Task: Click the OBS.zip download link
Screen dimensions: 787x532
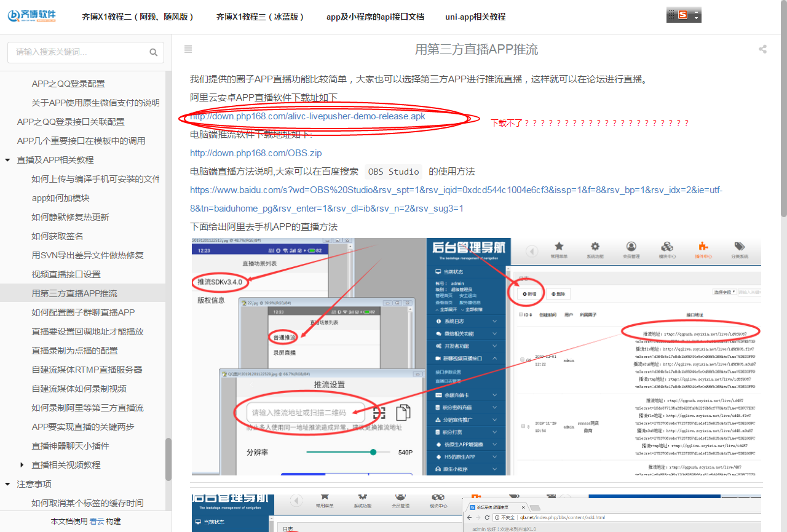Action: point(256,153)
